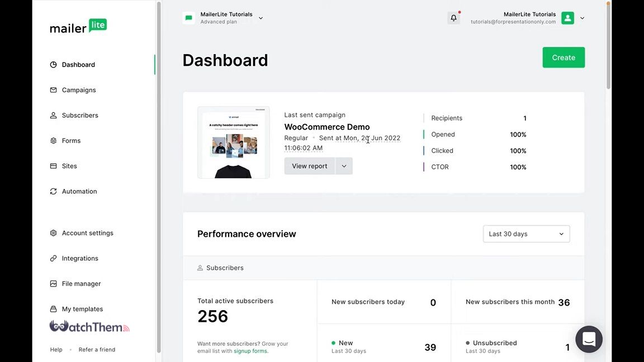Click the Advanced plan label
The height and width of the screenshot is (362, 644).
tap(219, 22)
